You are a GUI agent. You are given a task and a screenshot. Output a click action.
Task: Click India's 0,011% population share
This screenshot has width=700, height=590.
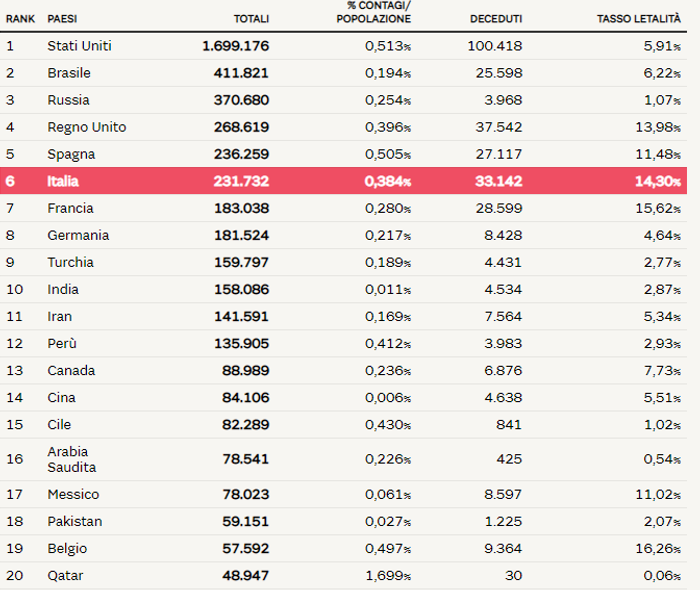pos(388,290)
